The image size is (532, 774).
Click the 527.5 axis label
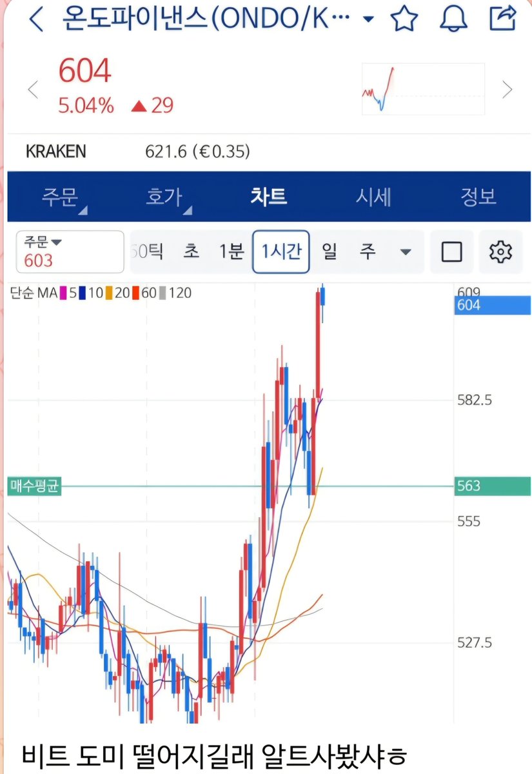pyautogui.click(x=475, y=642)
